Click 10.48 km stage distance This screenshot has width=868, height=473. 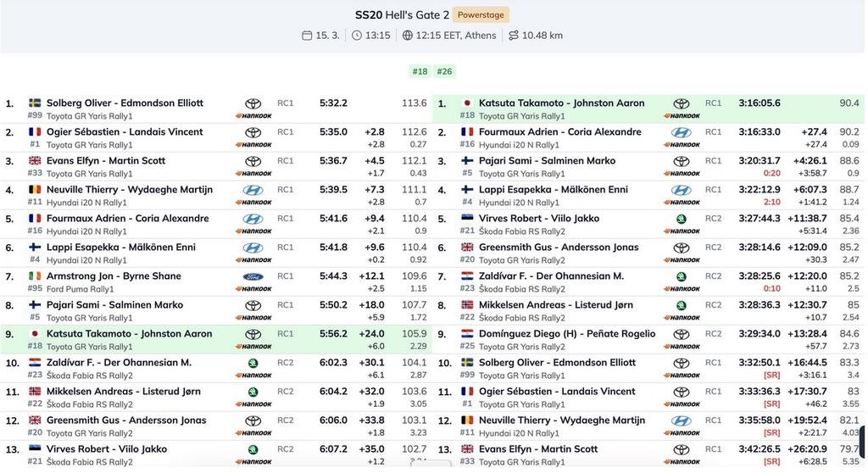542,36
